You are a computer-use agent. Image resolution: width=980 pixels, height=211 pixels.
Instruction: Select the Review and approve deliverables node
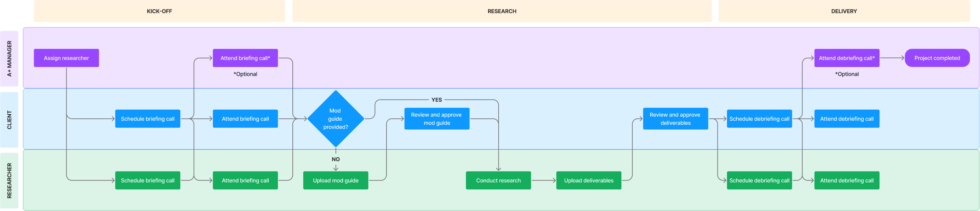(675, 119)
